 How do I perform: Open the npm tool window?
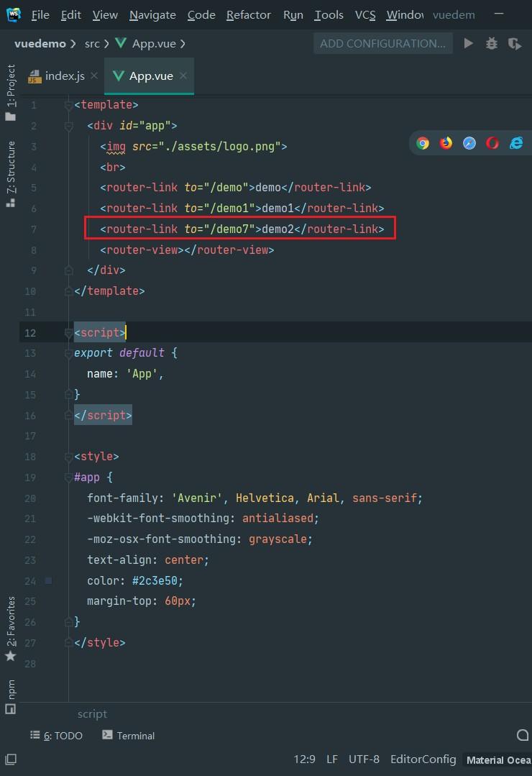pyautogui.click(x=10, y=697)
